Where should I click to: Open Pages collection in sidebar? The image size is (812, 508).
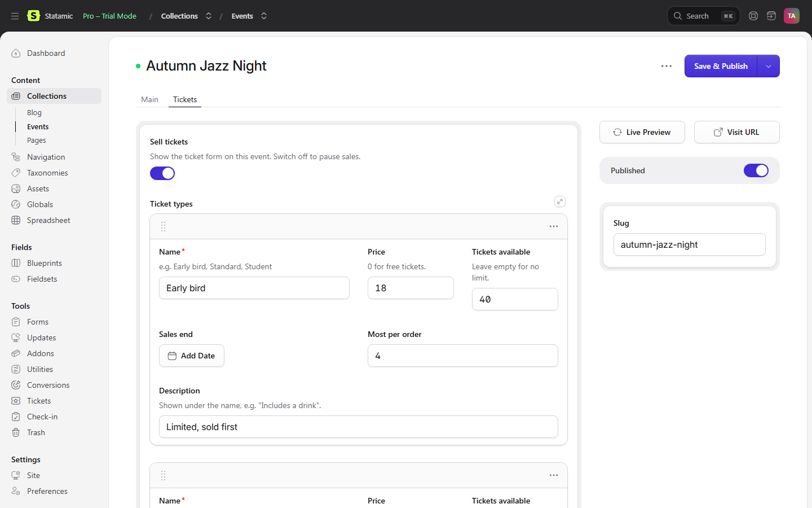pos(37,140)
